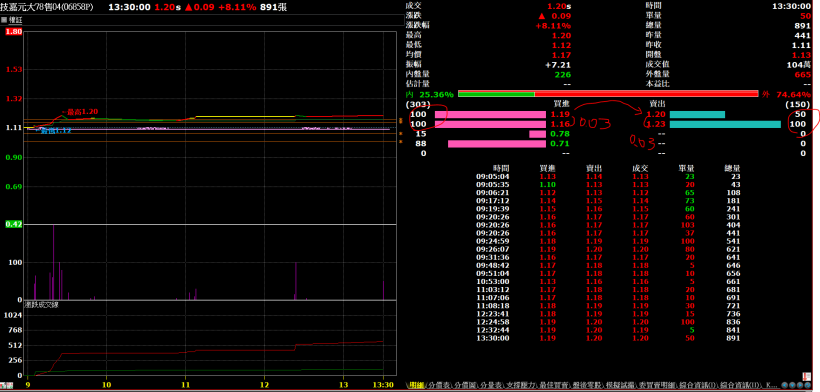This screenshot has width=820, height=392.
Task: Toggle the 權証 checkbox above the chart
Action: tap(4, 20)
